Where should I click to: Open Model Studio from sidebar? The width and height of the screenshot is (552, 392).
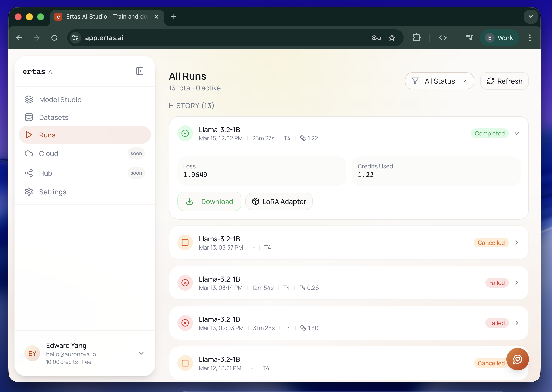click(x=84, y=100)
